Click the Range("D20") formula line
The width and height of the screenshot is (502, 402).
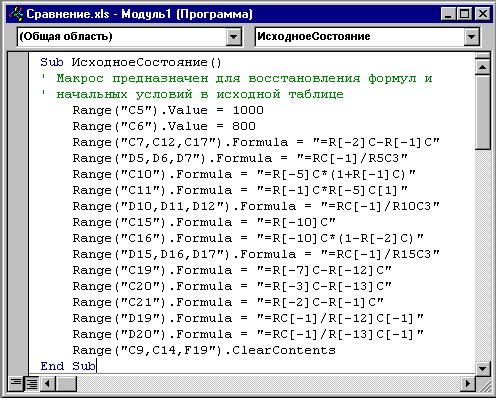point(248,334)
